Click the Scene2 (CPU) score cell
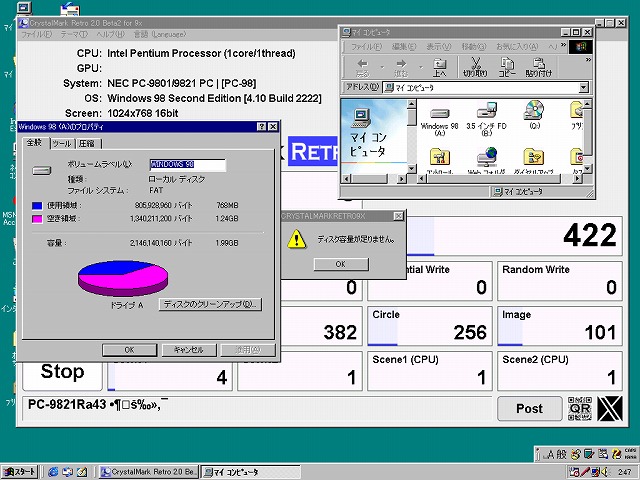The height and width of the screenshot is (480, 640). click(x=560, y=371)
